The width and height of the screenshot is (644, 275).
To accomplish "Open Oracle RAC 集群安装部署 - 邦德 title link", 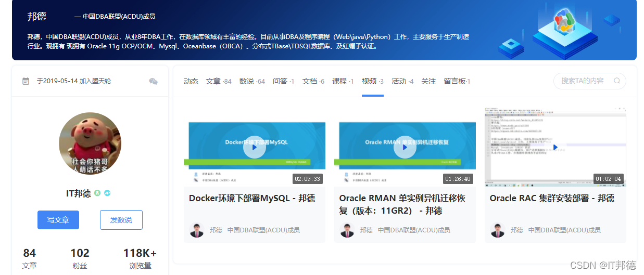I will tap(552, 198).
